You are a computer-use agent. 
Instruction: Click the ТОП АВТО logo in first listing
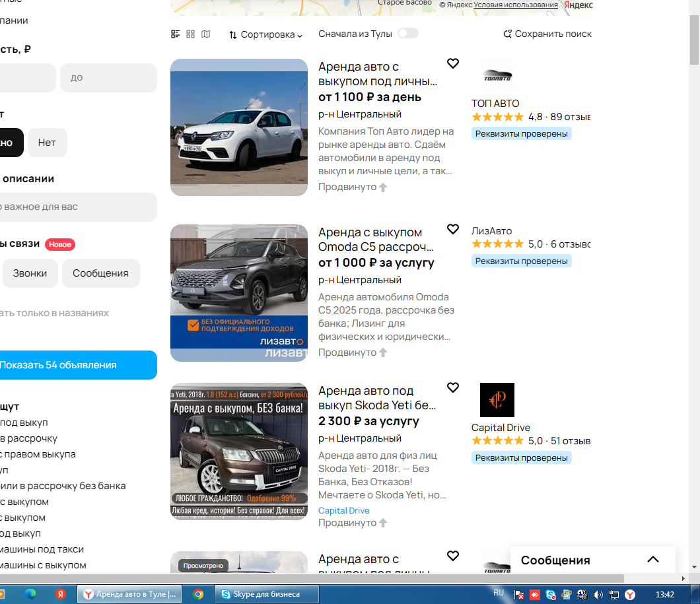pos(497,76)
